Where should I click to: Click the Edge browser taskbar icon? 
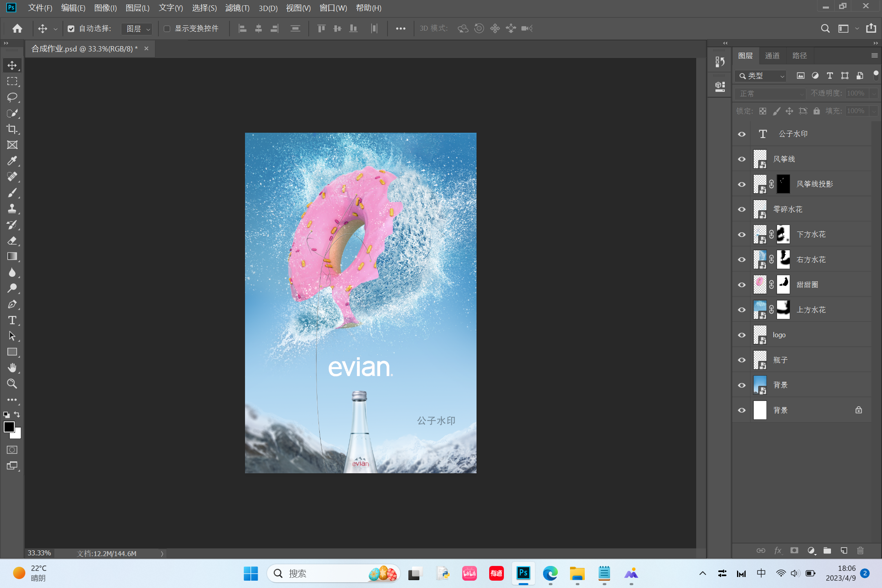[550, 574]
